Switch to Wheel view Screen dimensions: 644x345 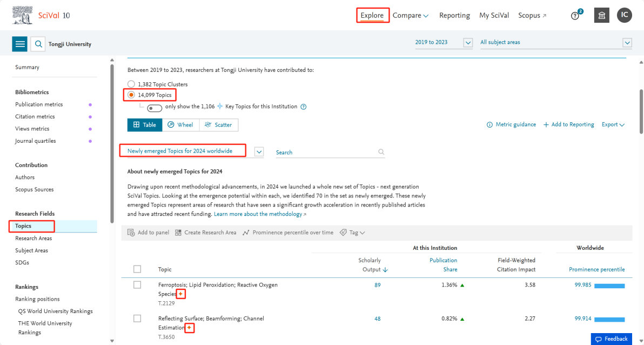pyautogui.click(x=180, y=125)
